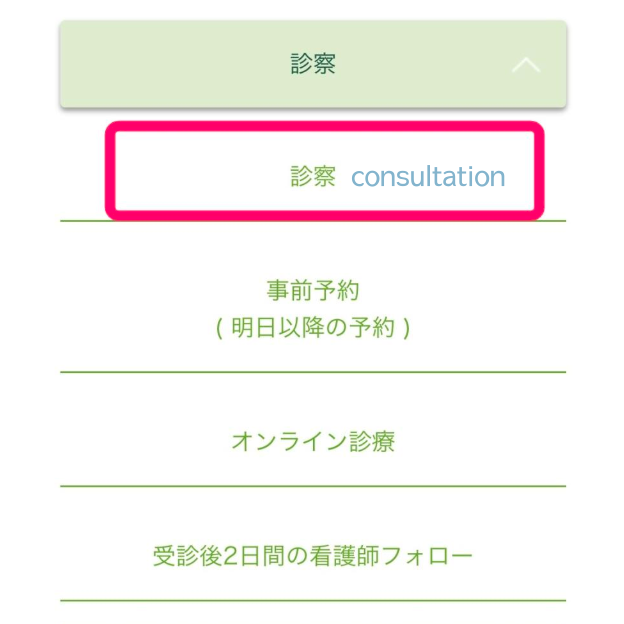Hide the submenu via the white arrow icon
This screenshot has width=624, height=624.
click(x=526, y=65)
